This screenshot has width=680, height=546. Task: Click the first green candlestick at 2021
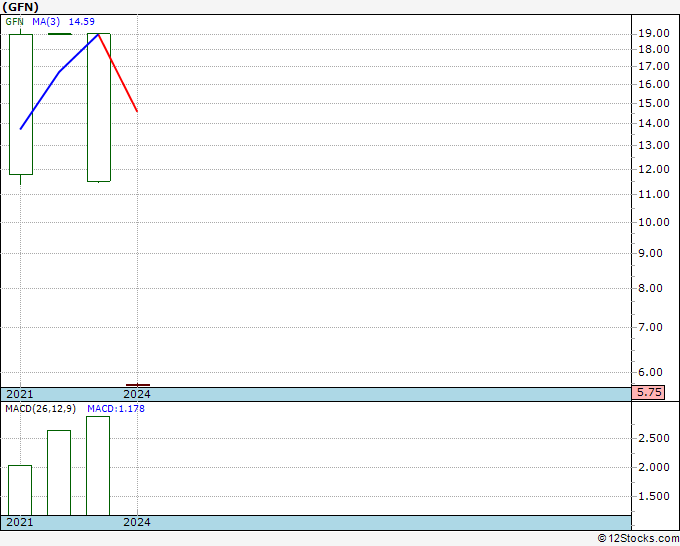pos(21,105)
